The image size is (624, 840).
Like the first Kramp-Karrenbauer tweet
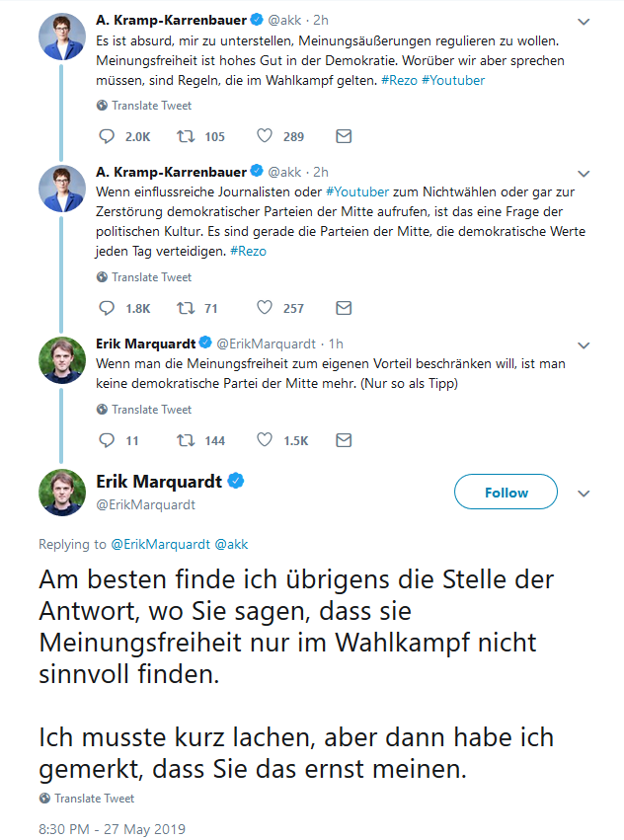point(264,136)
